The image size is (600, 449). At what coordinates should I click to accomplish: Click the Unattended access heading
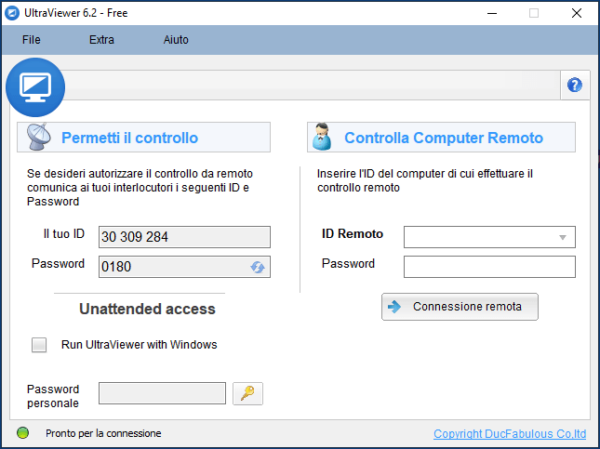(147, 309)
